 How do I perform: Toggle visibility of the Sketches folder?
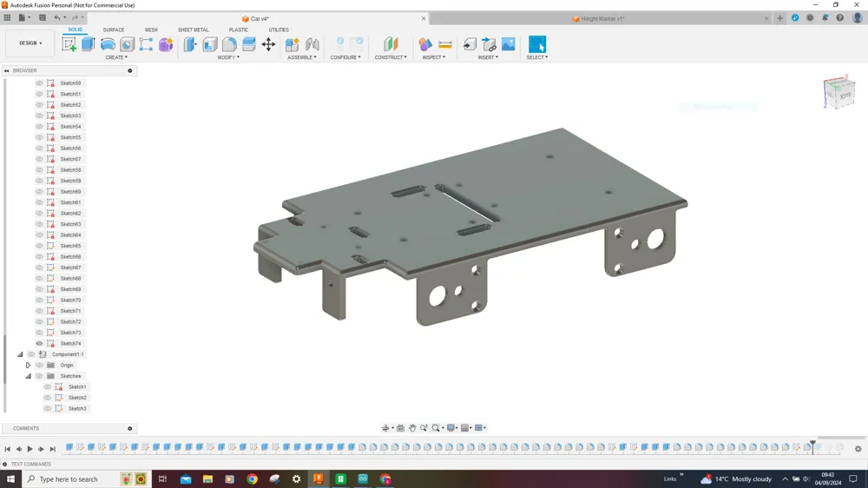point(39,376)
